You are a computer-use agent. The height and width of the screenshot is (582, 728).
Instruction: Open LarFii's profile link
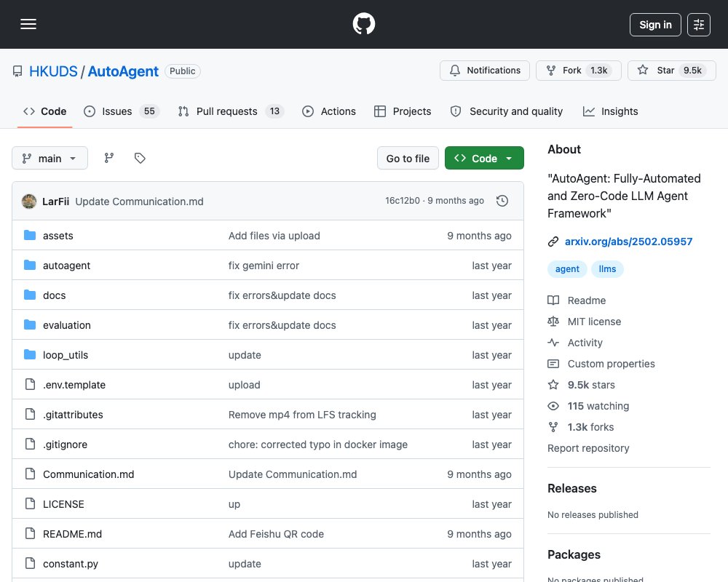(x=56, y=202)
